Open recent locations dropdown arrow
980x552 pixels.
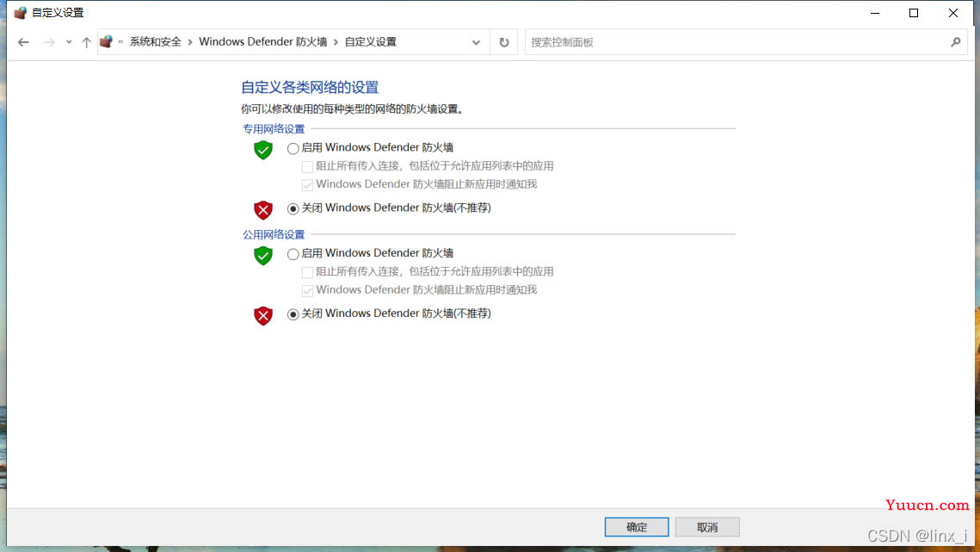click(69, 42)
